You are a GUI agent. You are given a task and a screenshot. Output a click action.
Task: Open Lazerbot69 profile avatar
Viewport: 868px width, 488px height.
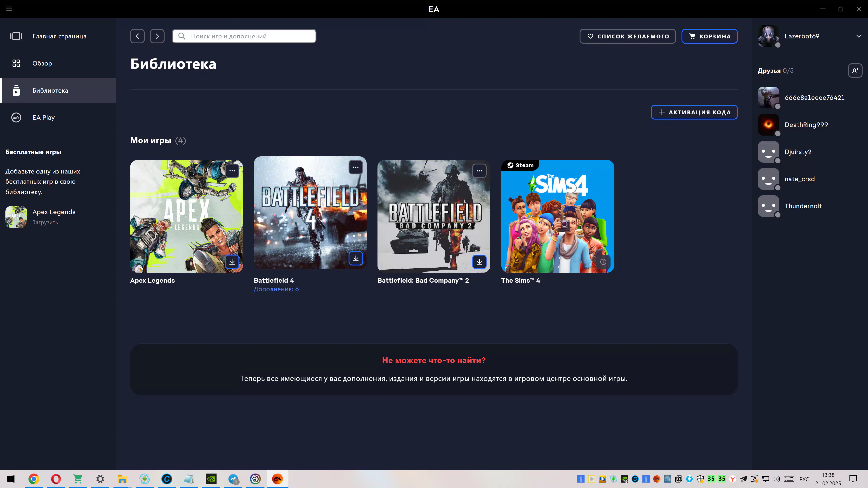pos(768,36)
